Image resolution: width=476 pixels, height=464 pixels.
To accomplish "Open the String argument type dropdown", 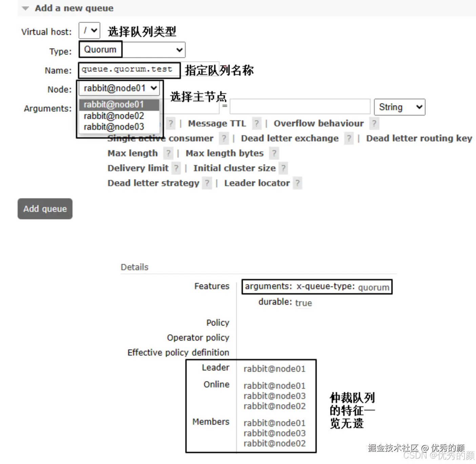I will pos(399,107).
